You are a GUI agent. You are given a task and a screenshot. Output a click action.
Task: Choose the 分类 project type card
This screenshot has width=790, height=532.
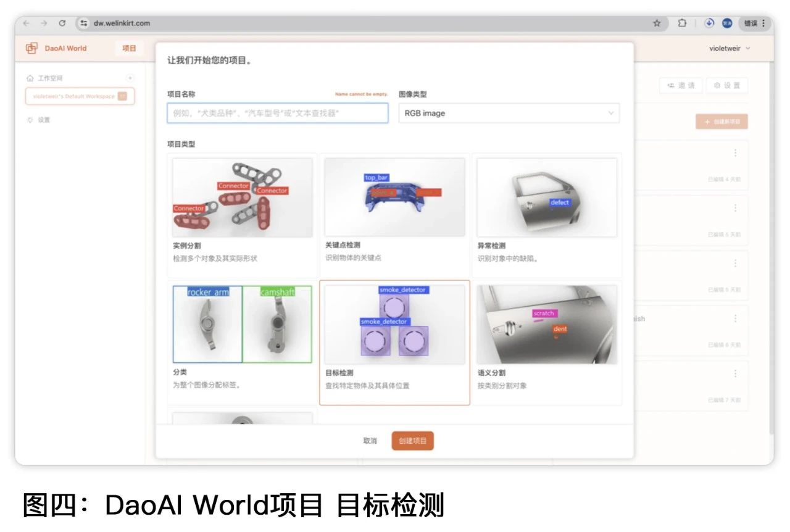click(243, 343)
